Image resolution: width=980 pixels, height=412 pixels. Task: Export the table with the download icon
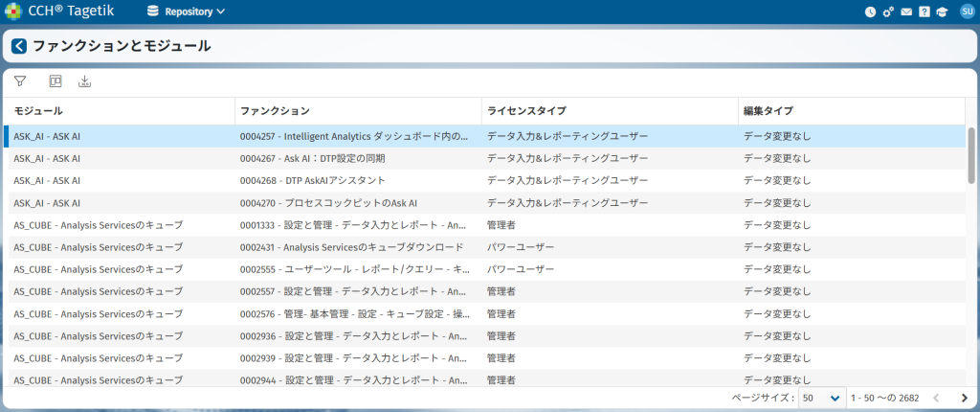[x=84, y=81]
